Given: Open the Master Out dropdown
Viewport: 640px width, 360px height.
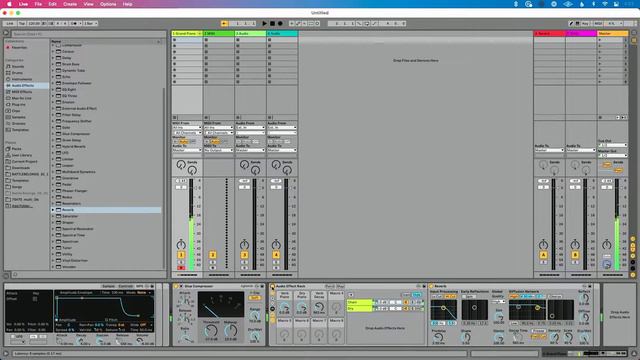Looking at the screenshot, I should tap(613, 156).
